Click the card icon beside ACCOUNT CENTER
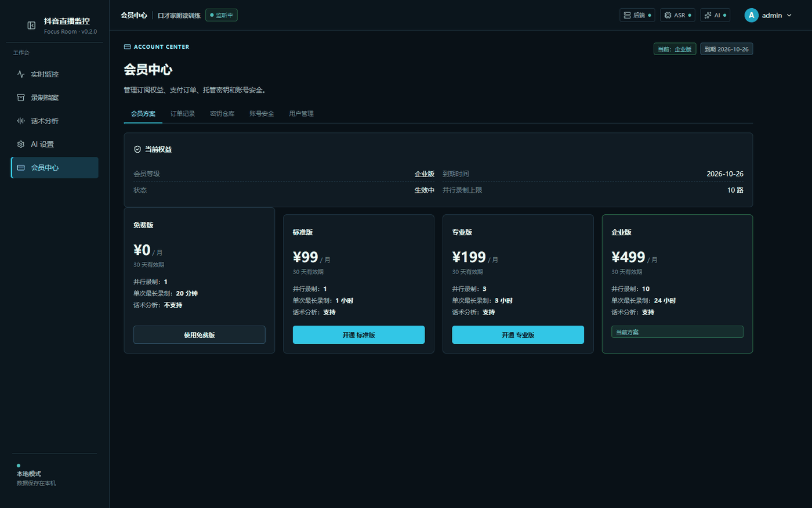812x508 pixels. [x=127, y=46]
